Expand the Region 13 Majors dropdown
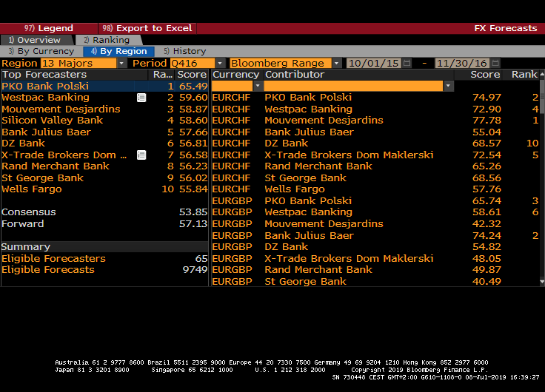The image size is (545, 392). click(121, 64)
